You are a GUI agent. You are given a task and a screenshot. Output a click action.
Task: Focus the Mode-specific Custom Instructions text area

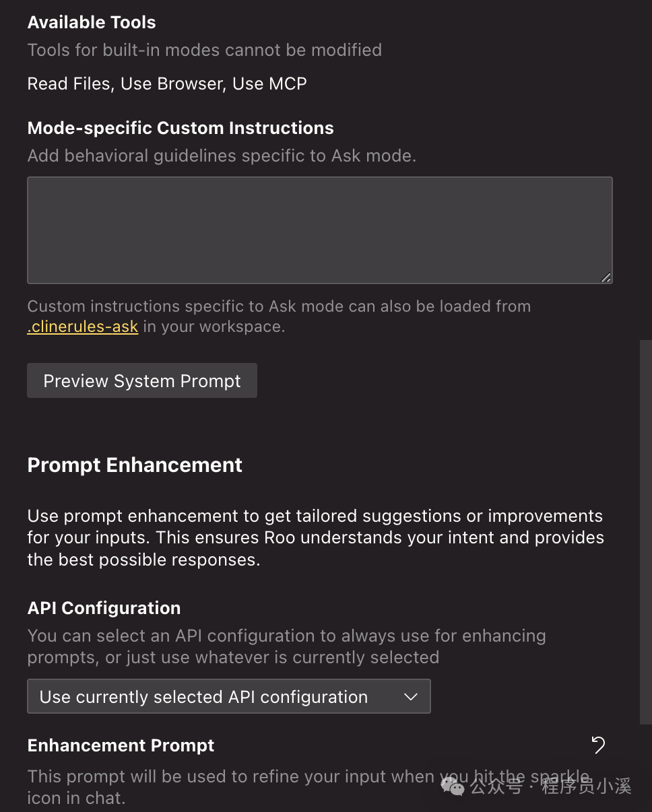tap(319, 230)
